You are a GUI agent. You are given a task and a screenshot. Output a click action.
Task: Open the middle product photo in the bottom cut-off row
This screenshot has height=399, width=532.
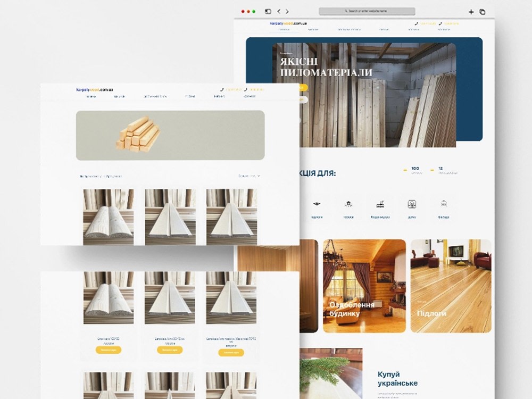pyautogui.click(x=170, y=385)
